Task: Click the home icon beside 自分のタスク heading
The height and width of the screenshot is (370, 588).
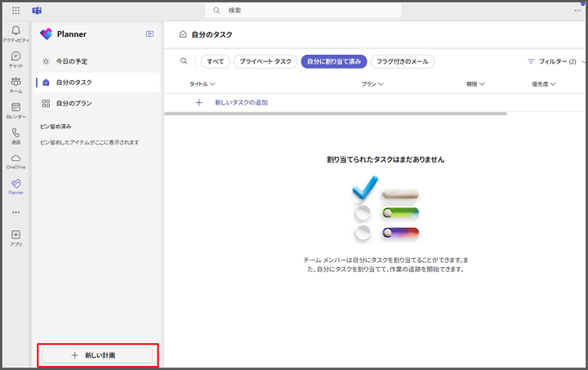Action: 183,34
